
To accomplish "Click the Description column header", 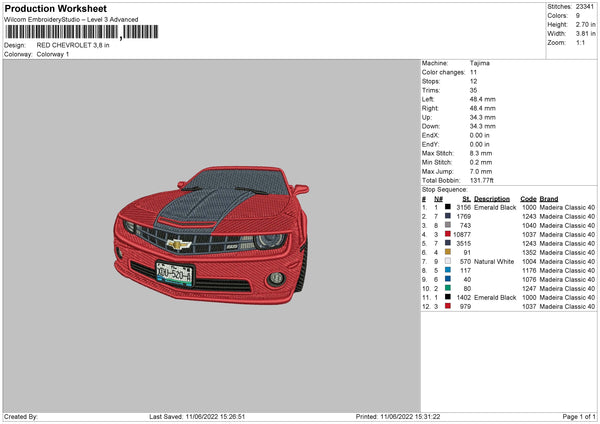I will click(495, 198).
